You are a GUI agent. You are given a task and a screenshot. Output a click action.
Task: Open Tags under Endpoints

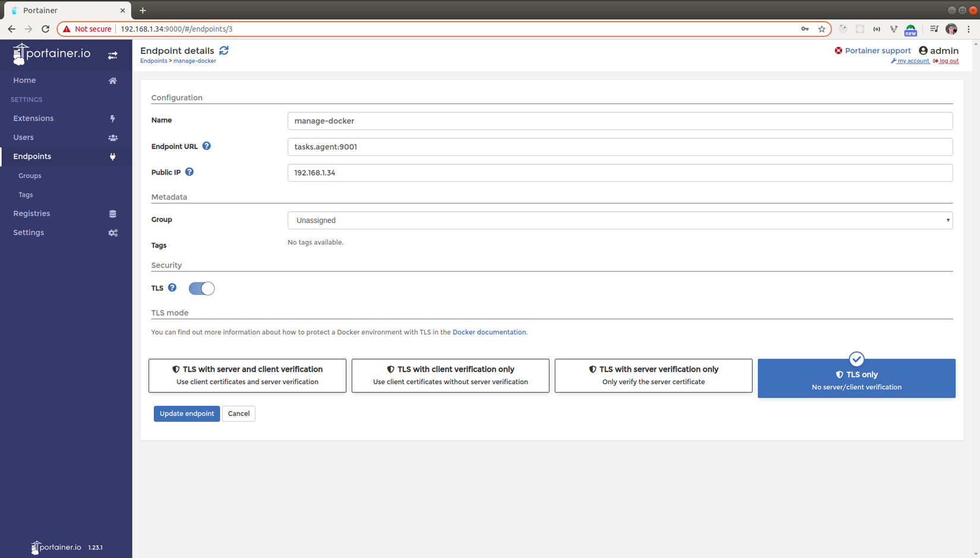pyautogui.click(x=26, y=195)
